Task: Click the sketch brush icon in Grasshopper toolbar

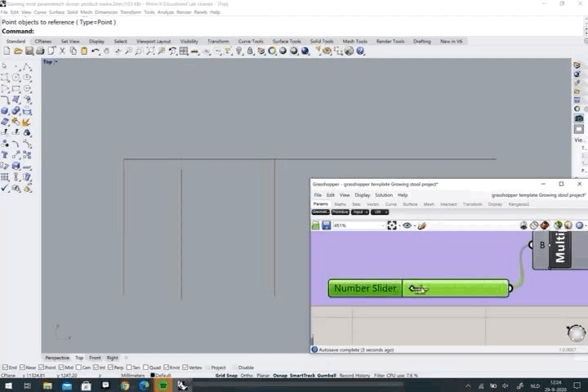Action: click(421, 225)
